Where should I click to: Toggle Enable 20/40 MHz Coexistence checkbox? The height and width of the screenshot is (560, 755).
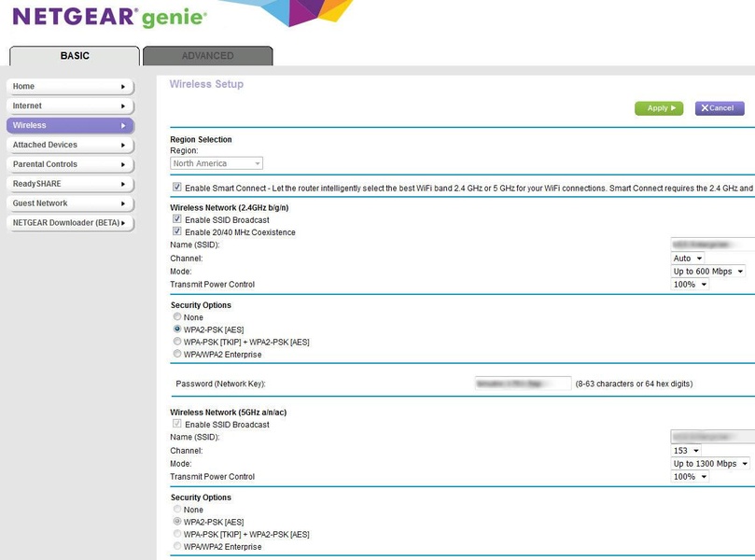click(177, 231)
